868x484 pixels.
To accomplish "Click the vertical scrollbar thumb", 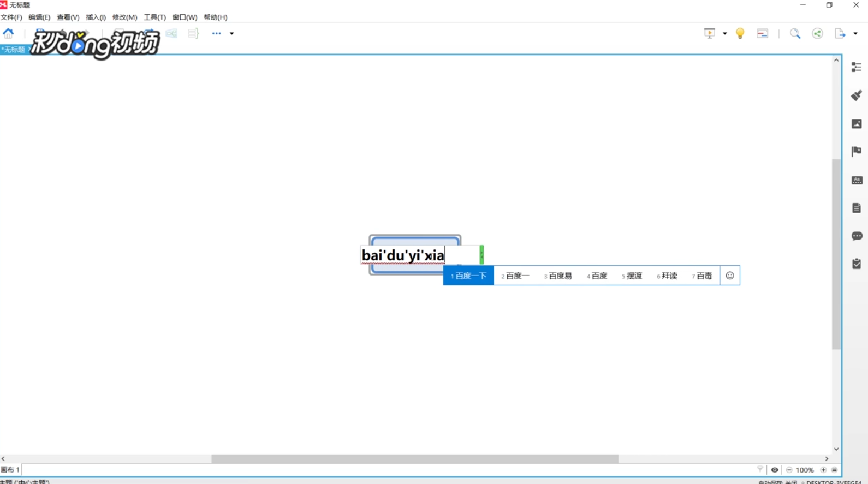I will pyautogui.click(x=836, y=254).
